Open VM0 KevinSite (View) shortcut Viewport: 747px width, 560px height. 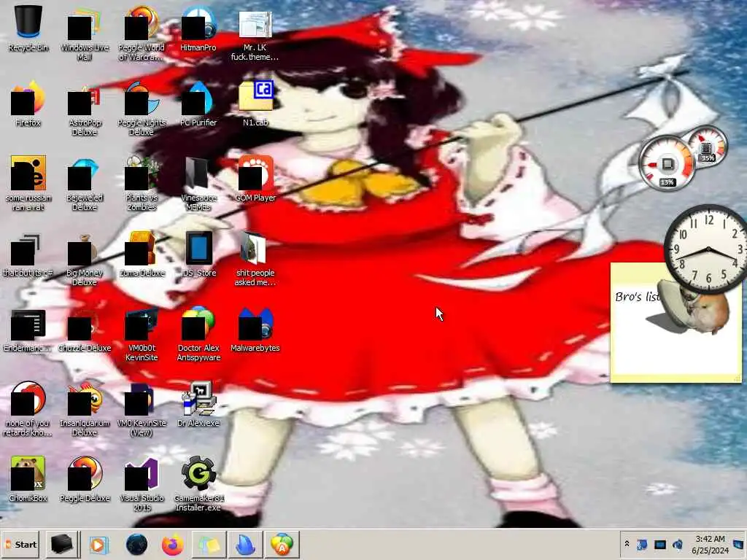(141, 410)
